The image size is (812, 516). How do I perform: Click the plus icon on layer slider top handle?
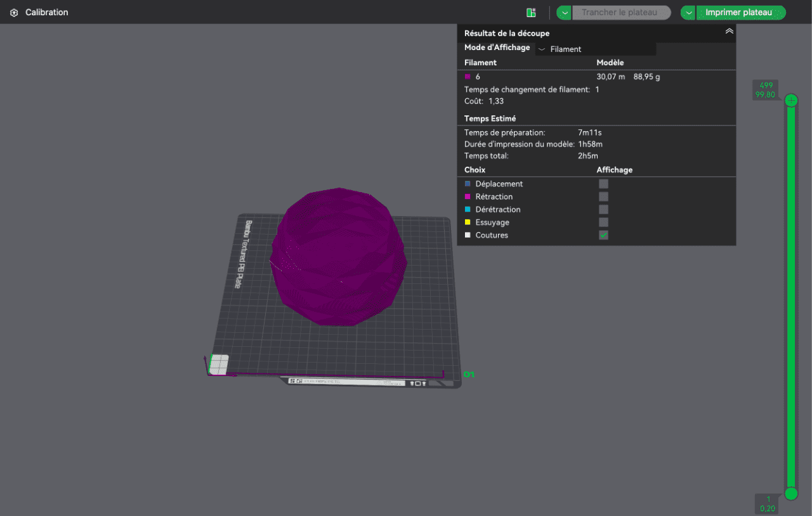point(791,101)
